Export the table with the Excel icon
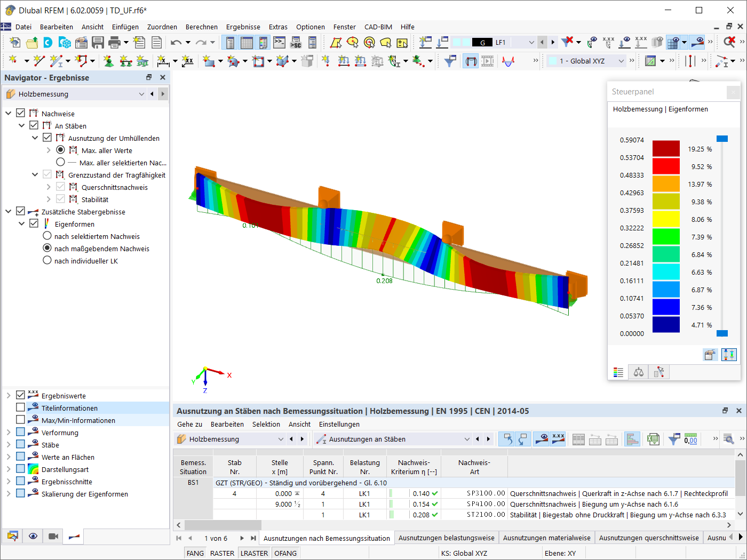This screenshot has height=560, width=747. pos(653,439)
